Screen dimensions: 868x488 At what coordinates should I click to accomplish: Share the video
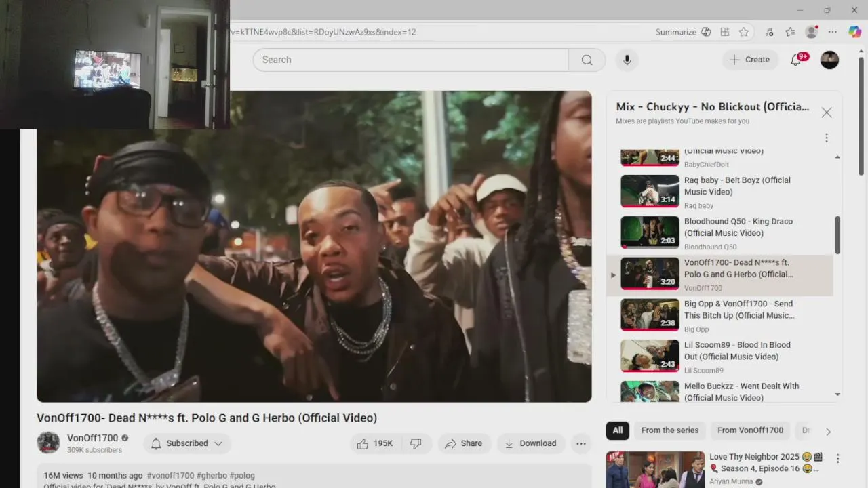[x=464, y=443]
